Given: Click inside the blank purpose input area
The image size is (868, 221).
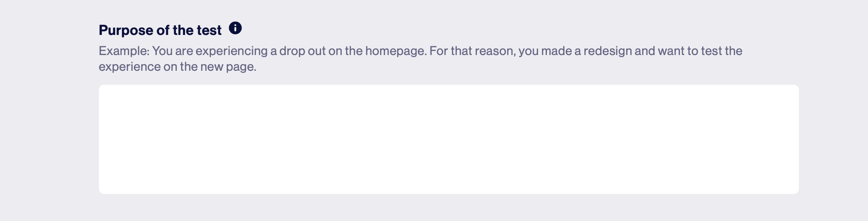Looking at the screenshot, I should point(448,139).
